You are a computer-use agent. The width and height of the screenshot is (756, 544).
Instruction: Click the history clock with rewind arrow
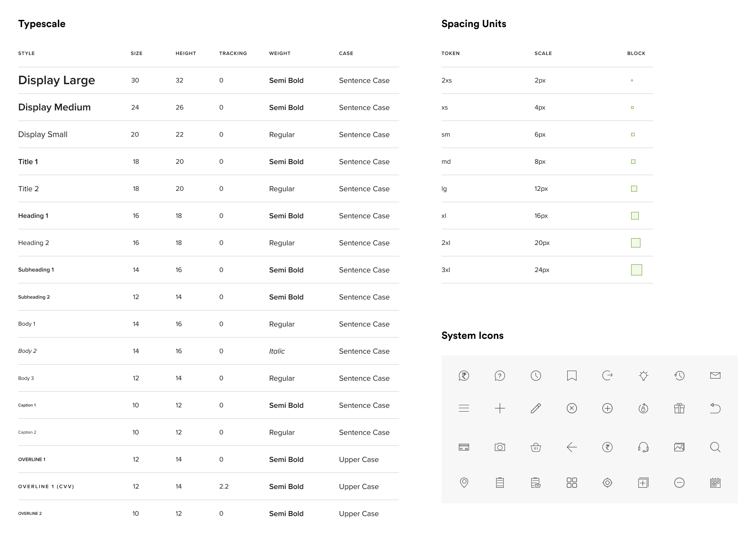pos(679,376)
